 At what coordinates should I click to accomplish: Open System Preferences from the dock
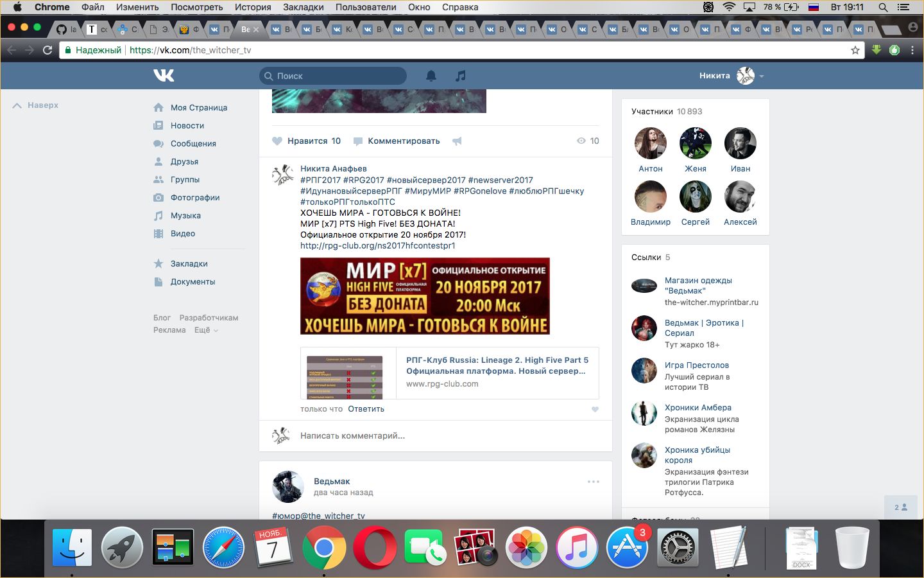(x=678, y=548)
